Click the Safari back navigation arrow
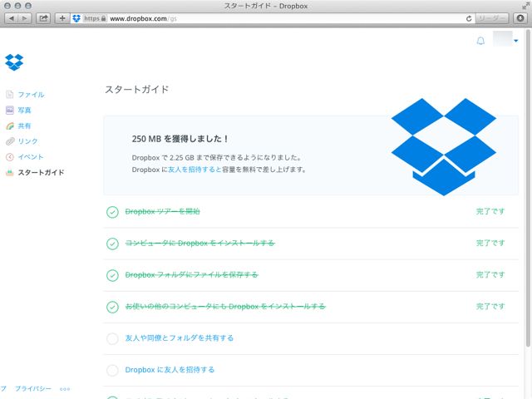This screenshot has height=399, width=532. (x=11, y=18)
